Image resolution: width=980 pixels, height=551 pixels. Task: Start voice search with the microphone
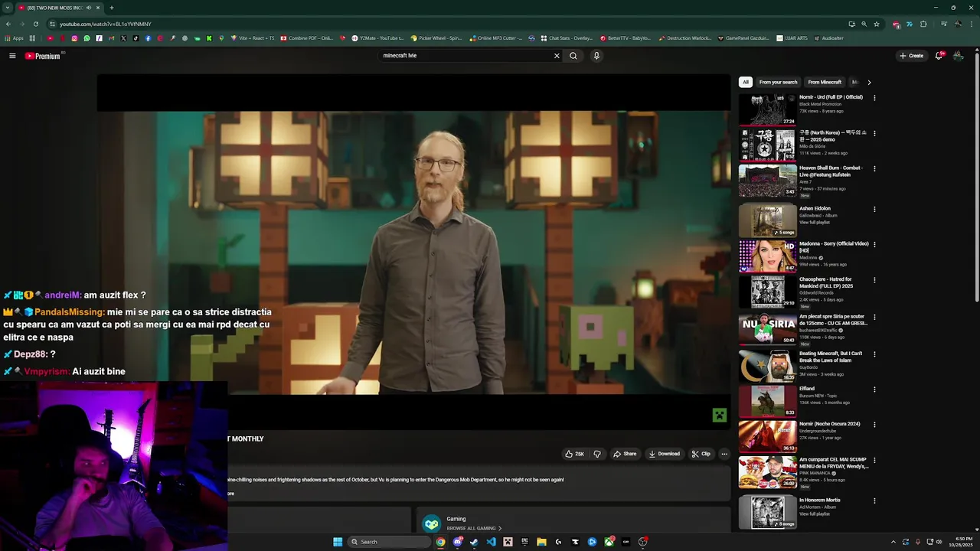(x=596, y=56)
